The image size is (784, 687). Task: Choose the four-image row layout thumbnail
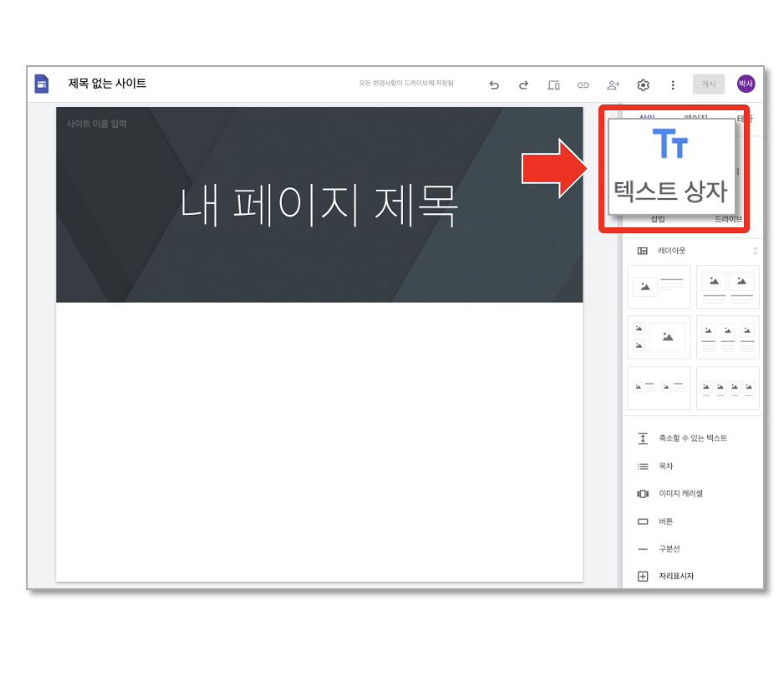(x=727, y=388)
